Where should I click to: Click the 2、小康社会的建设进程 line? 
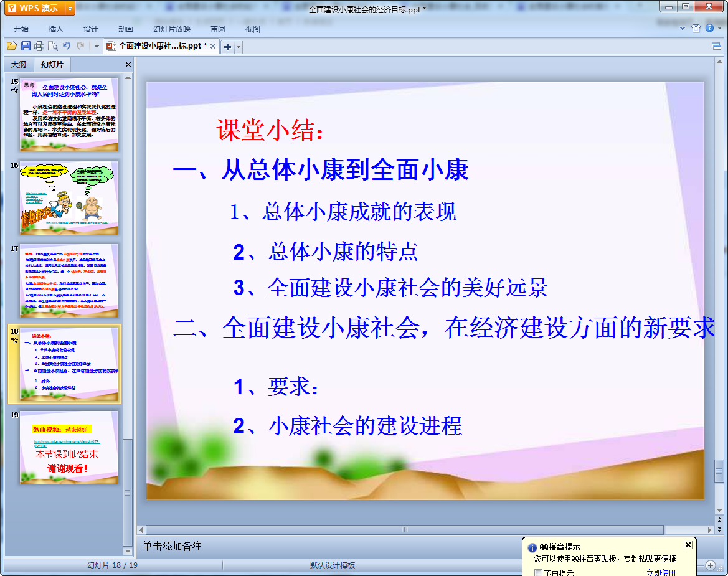[347, 426]
